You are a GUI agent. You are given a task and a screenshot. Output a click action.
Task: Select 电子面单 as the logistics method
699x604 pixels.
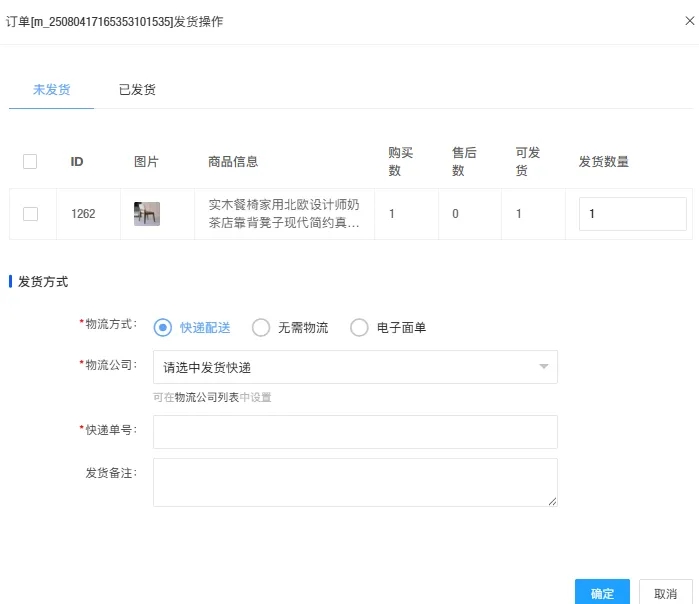pyautogui.click(x=359, y=328)
